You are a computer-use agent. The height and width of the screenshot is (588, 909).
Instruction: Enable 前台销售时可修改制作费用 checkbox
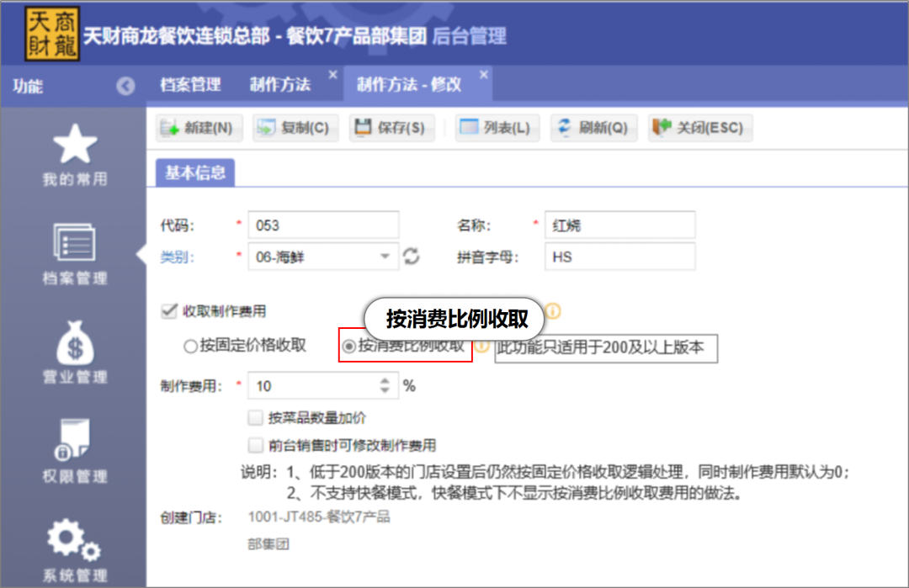coord(255,445)
